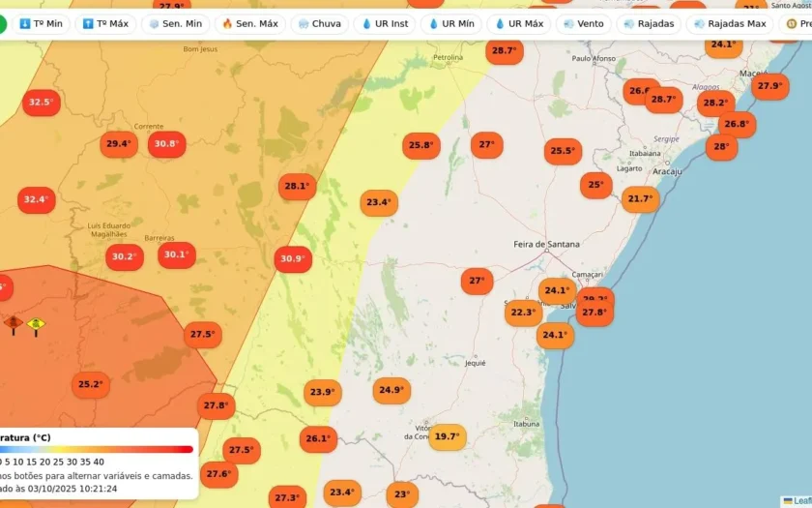Click the yellow diamond warning marker
The height and width of the screenshot is (508, 812).
[x=36, y=327]
